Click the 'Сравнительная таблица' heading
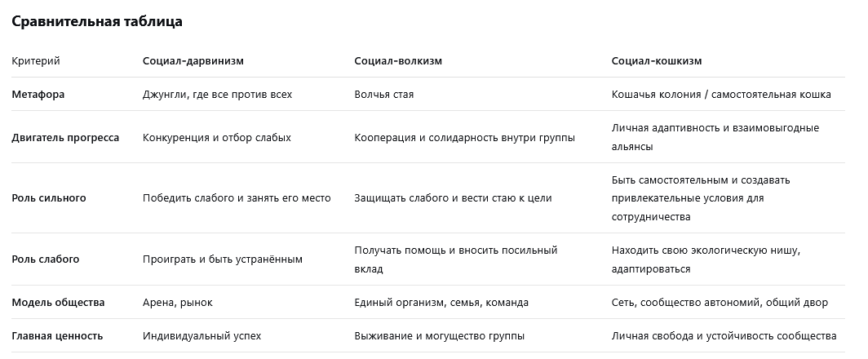 (97, 22)
